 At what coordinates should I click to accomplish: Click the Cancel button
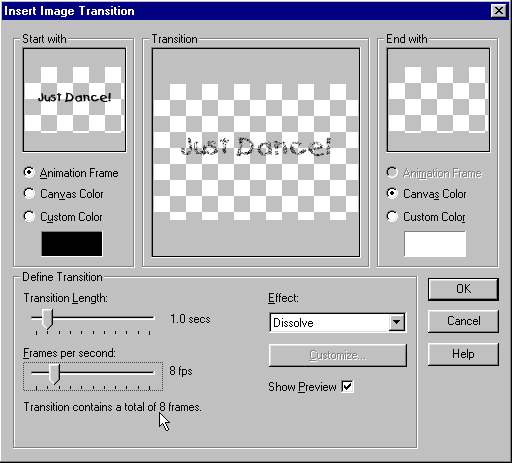coord(463,321)
